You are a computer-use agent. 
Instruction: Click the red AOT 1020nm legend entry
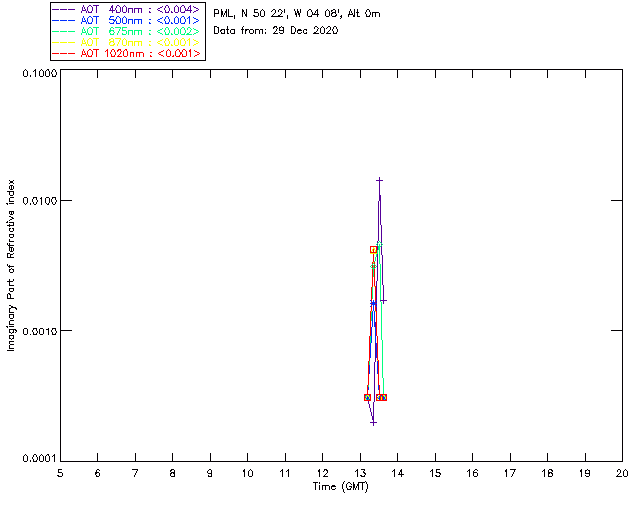click(126, 53)
